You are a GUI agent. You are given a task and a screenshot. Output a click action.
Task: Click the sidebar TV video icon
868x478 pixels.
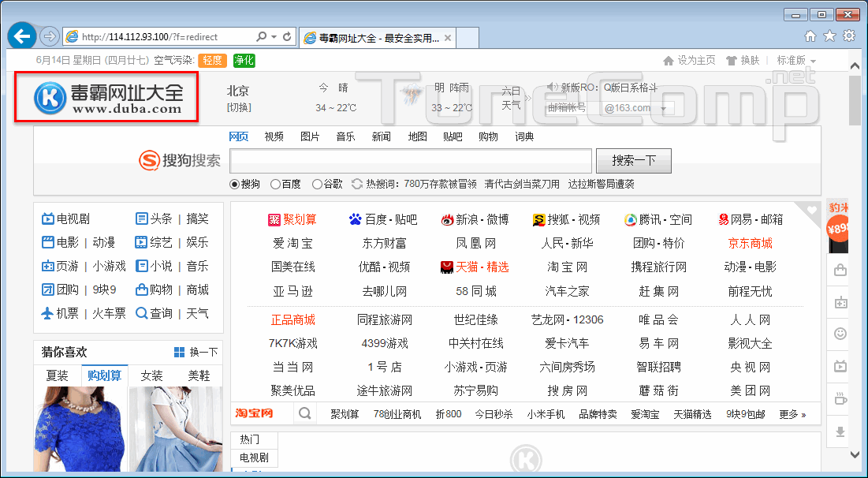[x=840, y=365]
